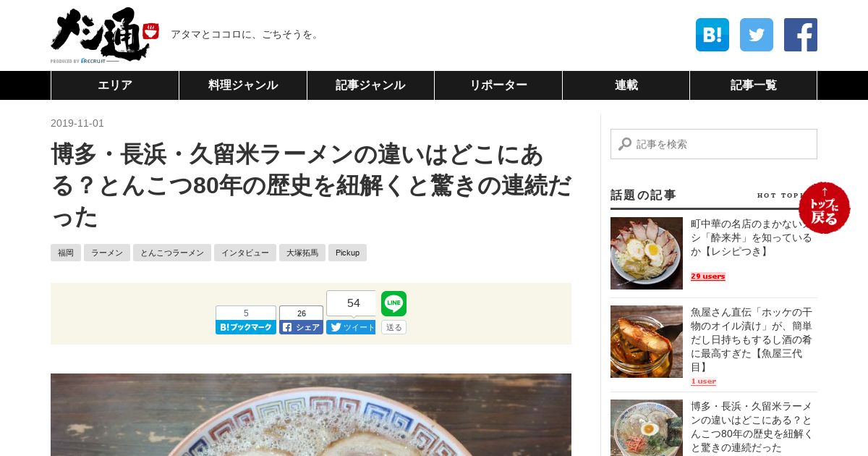868x456 pixels.
Task: Open the リポーター navigation menu
Action: coord(498,85)
